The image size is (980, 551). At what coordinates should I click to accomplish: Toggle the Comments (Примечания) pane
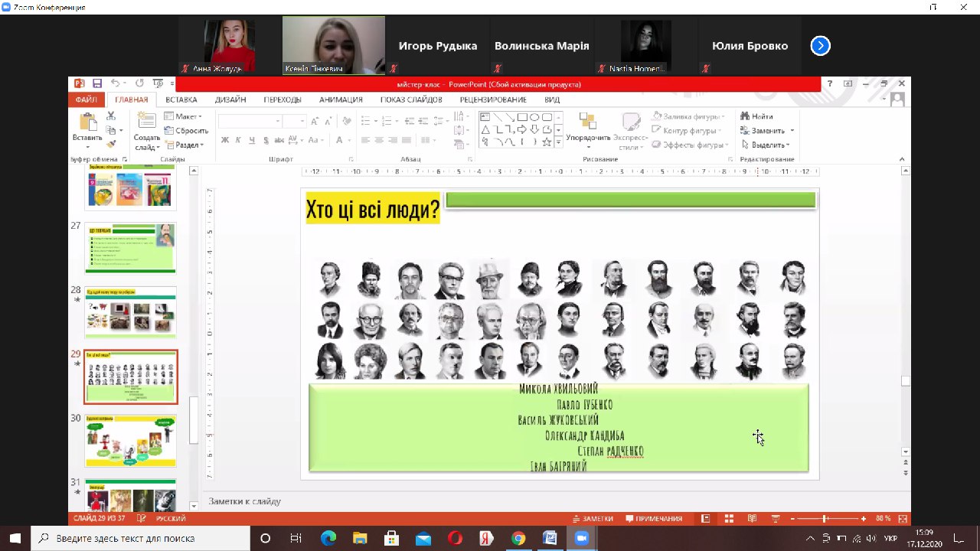[x=653, y=518]
